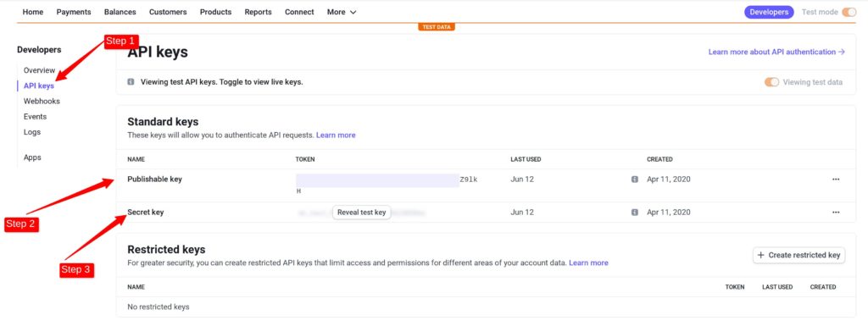Open the Home tab
The height and width of the screenshot is (326, 868).
pyautogui.click(x=33, y=12)
